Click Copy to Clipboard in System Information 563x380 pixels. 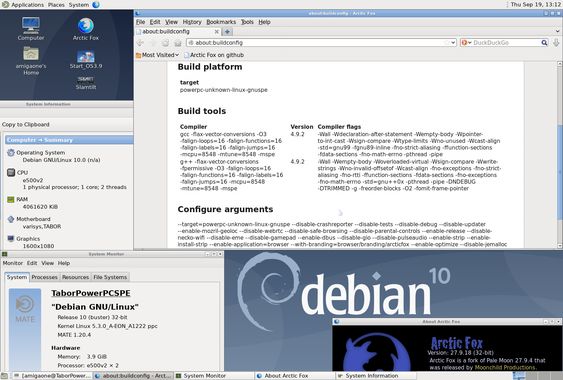click(25, 125)
